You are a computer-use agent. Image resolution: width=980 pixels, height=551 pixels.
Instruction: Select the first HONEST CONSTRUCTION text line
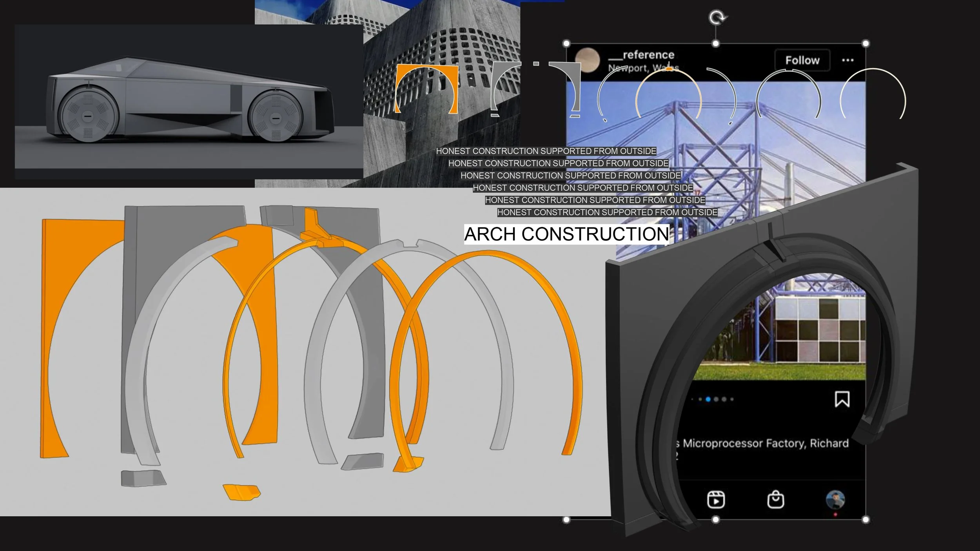[546, 151]
